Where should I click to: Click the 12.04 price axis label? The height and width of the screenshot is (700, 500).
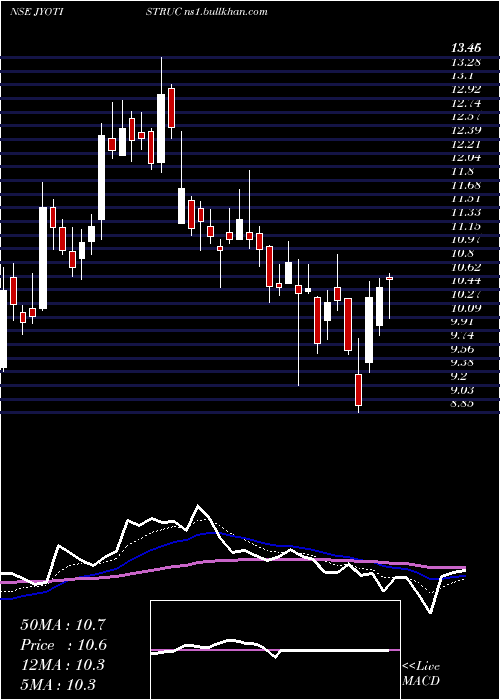(x=467, y=158)
